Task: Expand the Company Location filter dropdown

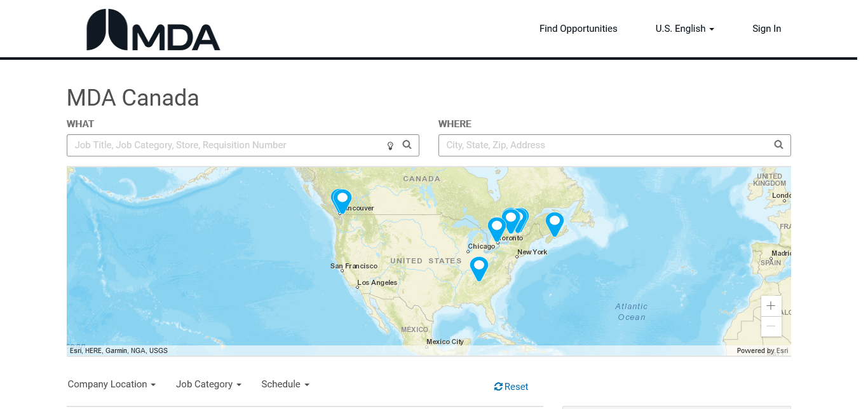Action: tap(111, 384)
